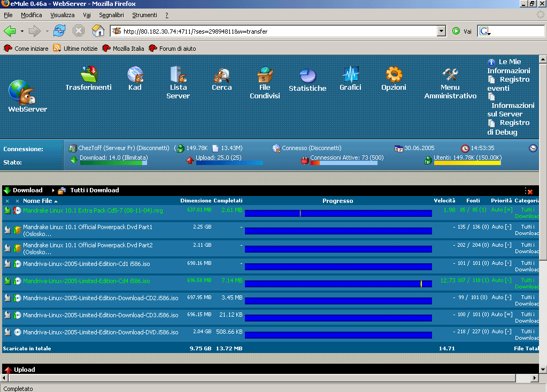Click progress bar of Mandriva Cd4 i586.iso

coord(338,284)
